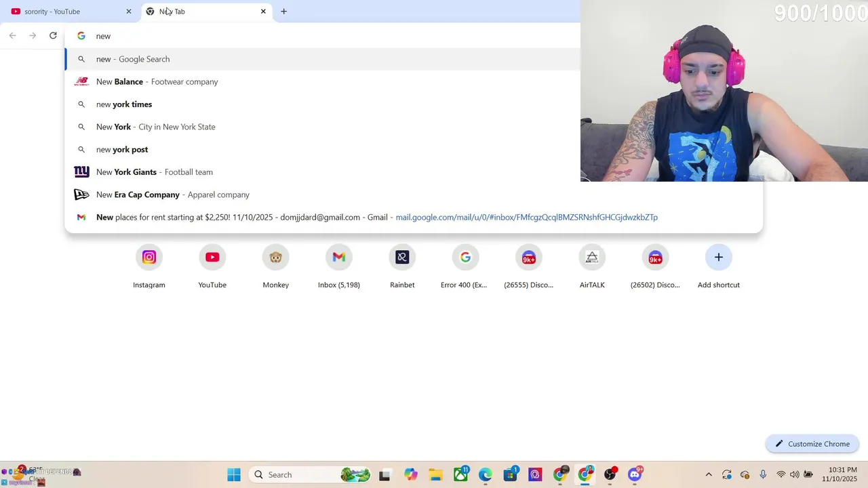This screenshot has width=868, height=488.
Task: Select New York Giants football team suggestion
Action: click(323, 172)
